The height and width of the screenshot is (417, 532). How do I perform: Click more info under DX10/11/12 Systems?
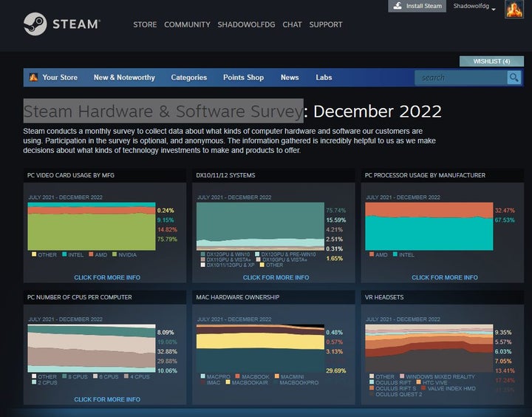click(276, 278)
